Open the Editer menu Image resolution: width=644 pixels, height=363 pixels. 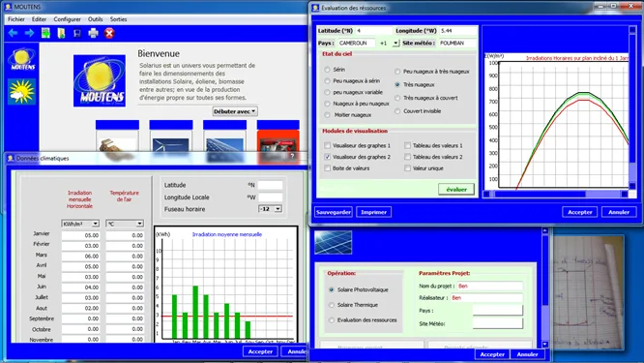click(x=39, y=19)
